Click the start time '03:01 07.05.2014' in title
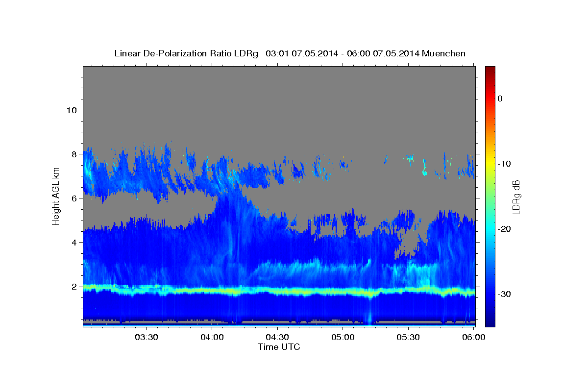 click(301, 53)
